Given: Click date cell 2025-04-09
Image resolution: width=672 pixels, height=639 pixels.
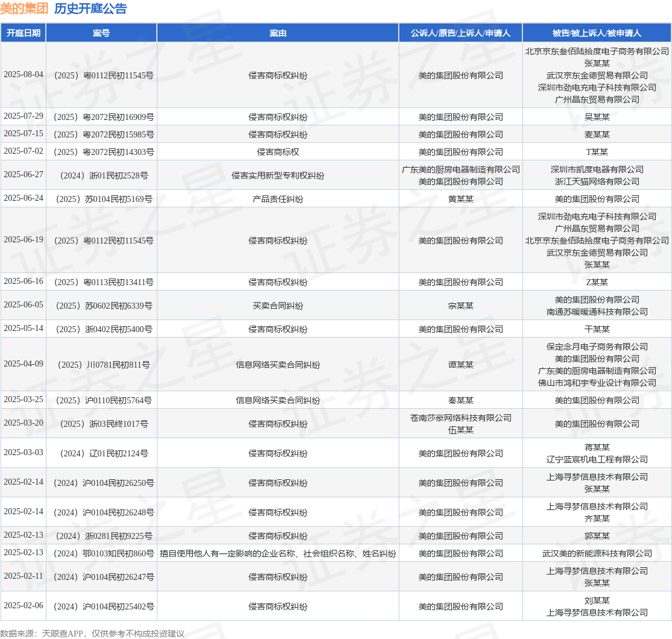Looking at the screenshot, I should (x=24, y=364).
